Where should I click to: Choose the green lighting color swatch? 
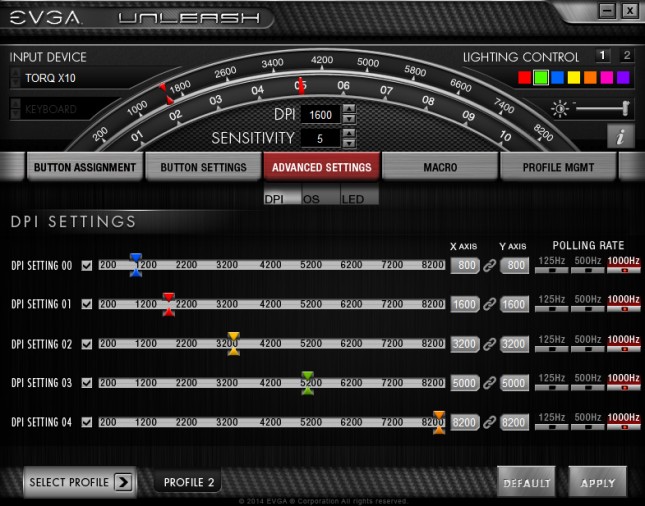tap(541, 77)
